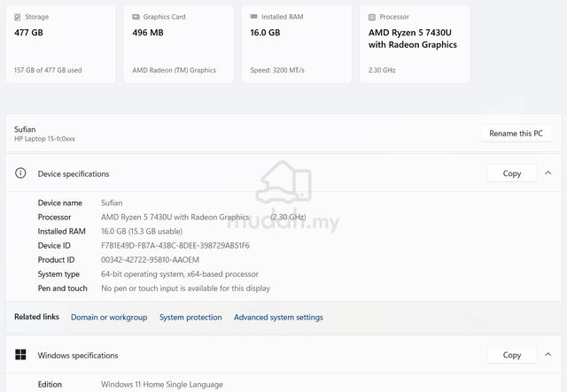Click the 'Device ID' label
This screenshot has width=567, height=392.
point(54,246)
